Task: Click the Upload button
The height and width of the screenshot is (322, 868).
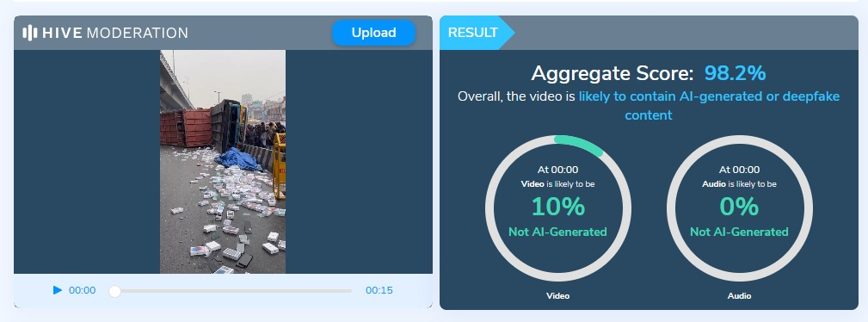Action: click(373, 33)
